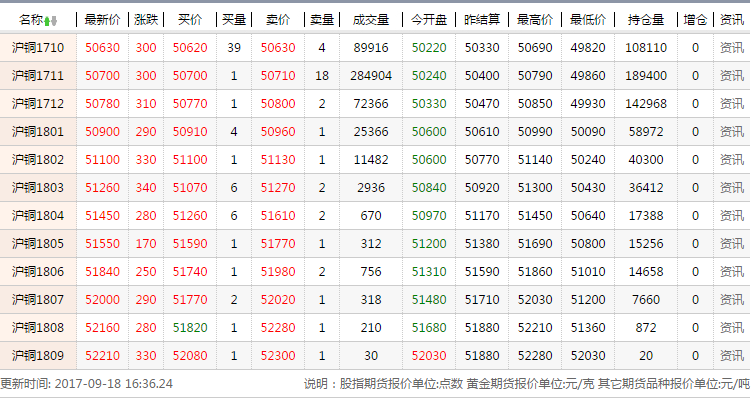Viewport: 756px width, 400px height.
Task: Click the 沪铜1804 contract name
Action: click(38, 215)
